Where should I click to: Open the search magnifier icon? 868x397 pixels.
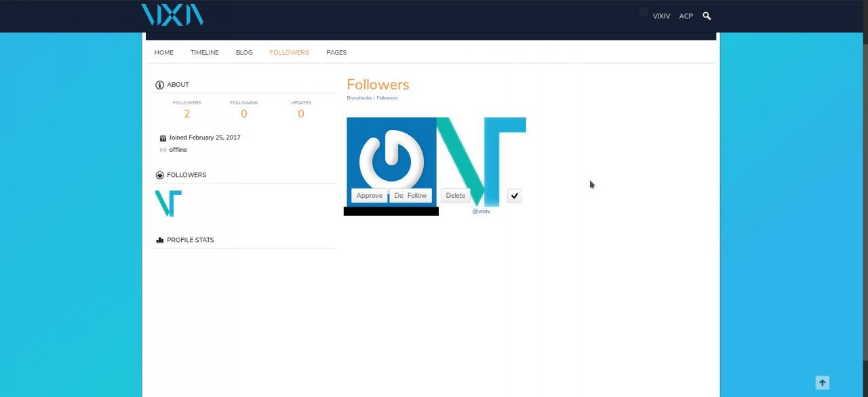(x=707, y=16)
